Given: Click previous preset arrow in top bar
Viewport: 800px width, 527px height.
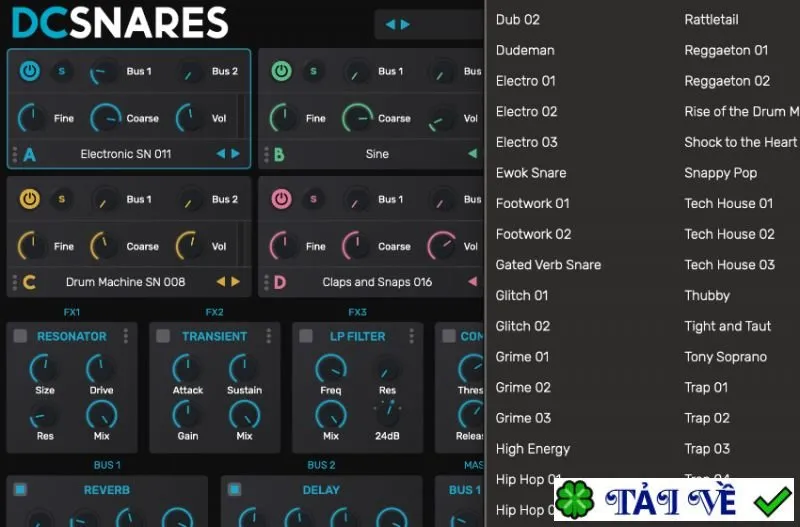Looking at the screenshot, I should pos(390,24).
